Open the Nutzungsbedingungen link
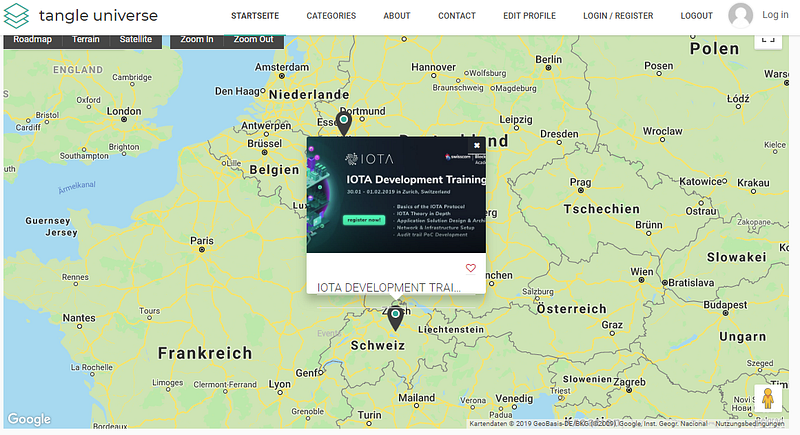Image resolution: width=800 pixels, height=435 pixels. pyautogui.click(x=749, y=423)
